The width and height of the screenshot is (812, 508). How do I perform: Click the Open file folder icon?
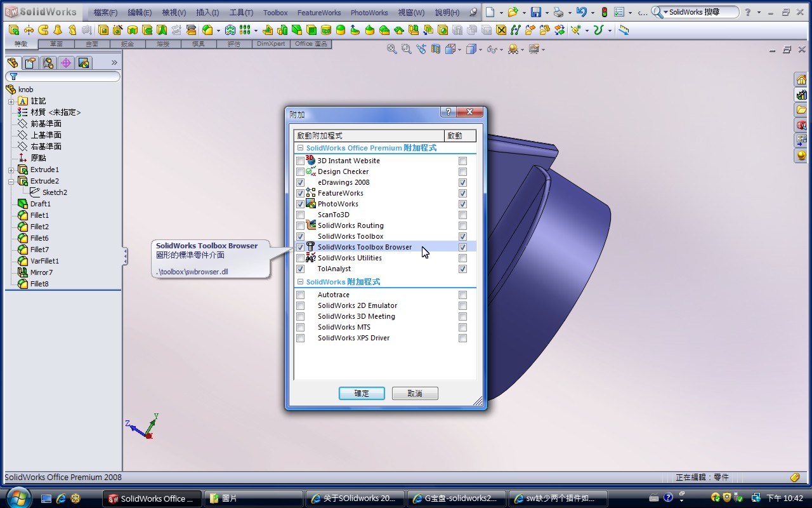[513, 12]
